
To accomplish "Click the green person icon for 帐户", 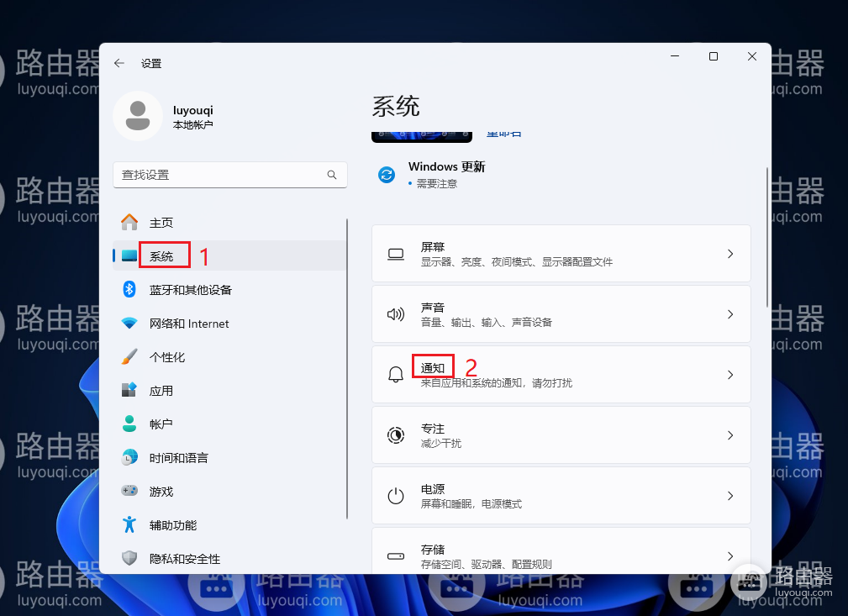I will click(x=129, y=424).
